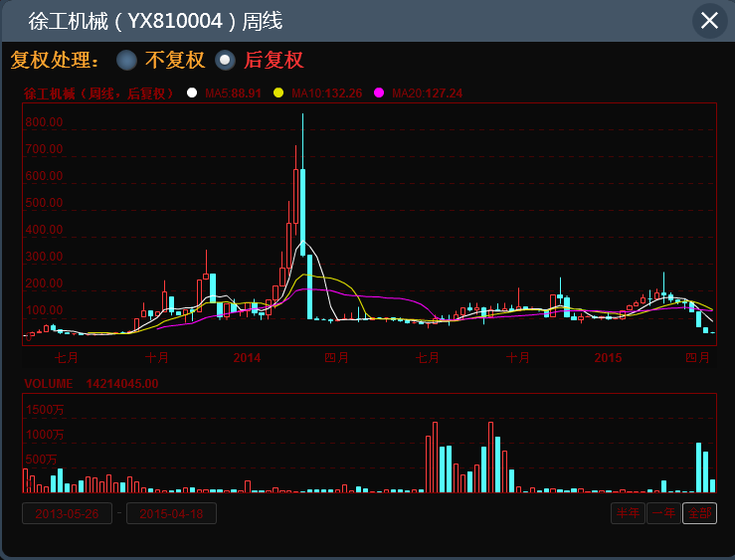
Task: Click the VOLUME 14214045.00 label
Action: [x=91, y=383]
